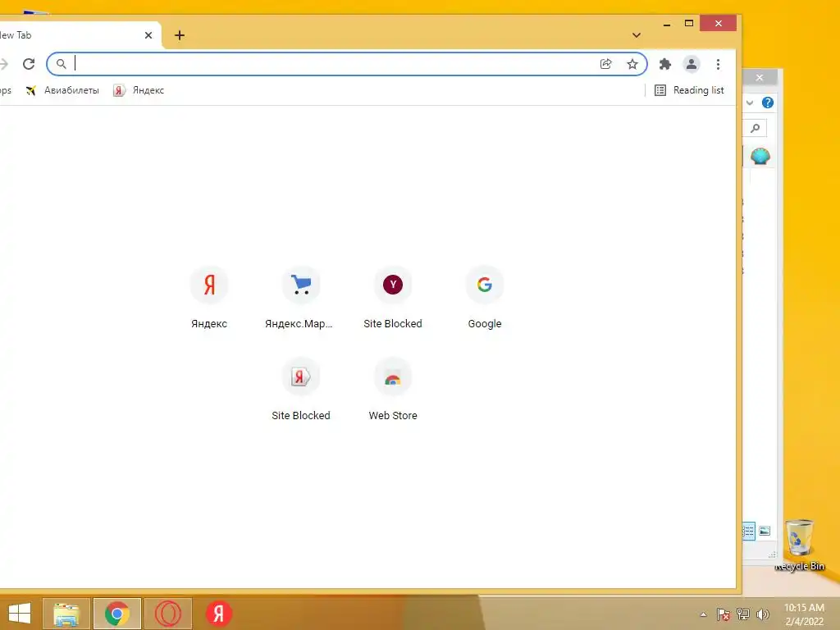The width and height of the screenshot is (840, 630).
Task: Close the Chrome window
Action: [x=719, y=24]
